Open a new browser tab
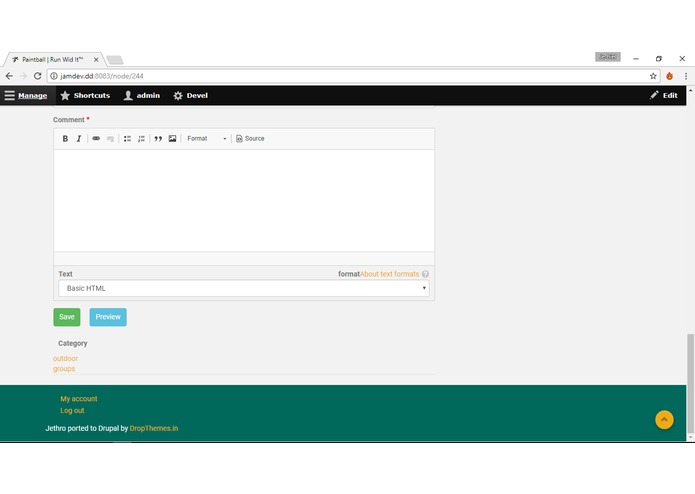 point(115,60)
